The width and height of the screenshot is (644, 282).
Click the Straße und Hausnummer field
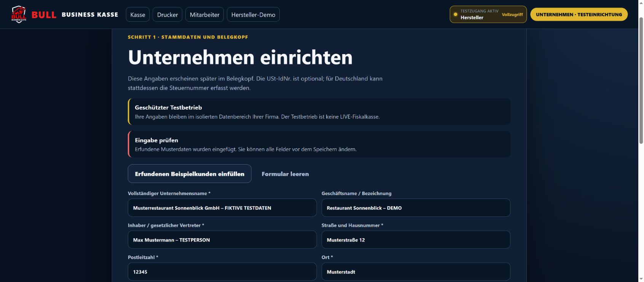(416, 240)
